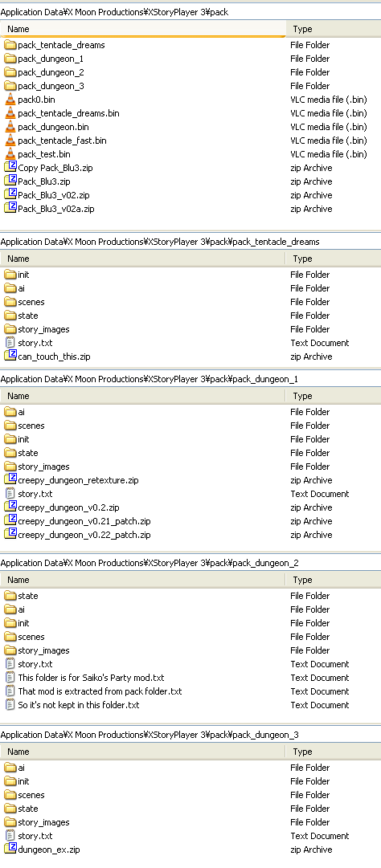Click 'VLC media file (.bin)' type for pack0.bin
The width and height of the screenshot is (381, 868).
(329, 100)
